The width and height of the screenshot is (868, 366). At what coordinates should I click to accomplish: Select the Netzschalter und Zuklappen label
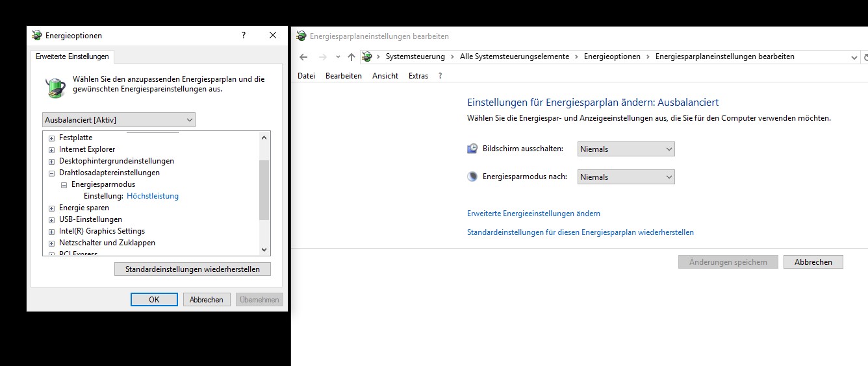coord(107,243)
